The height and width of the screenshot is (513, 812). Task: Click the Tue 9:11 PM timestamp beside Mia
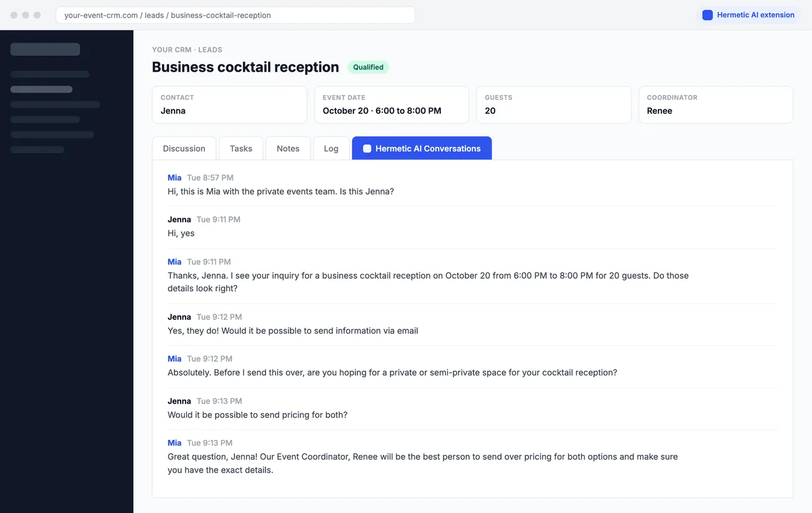209,262
